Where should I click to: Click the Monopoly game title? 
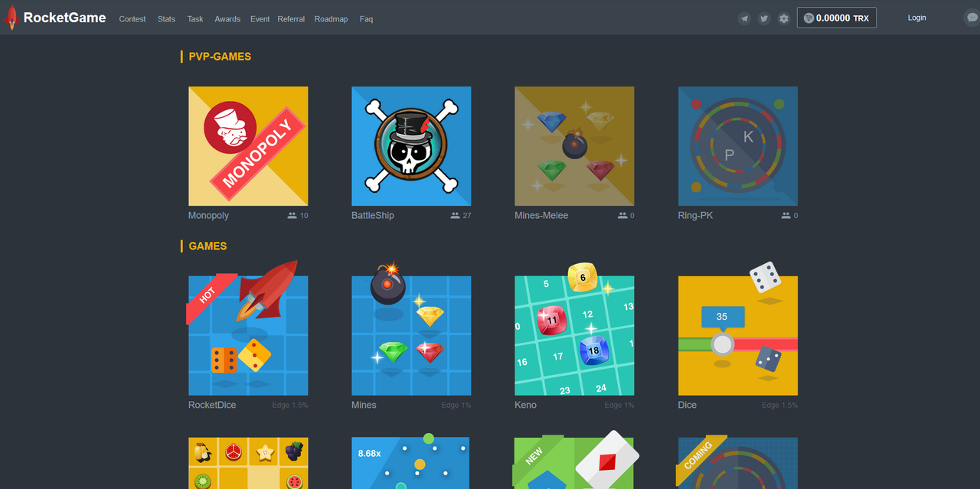(208, 216)
